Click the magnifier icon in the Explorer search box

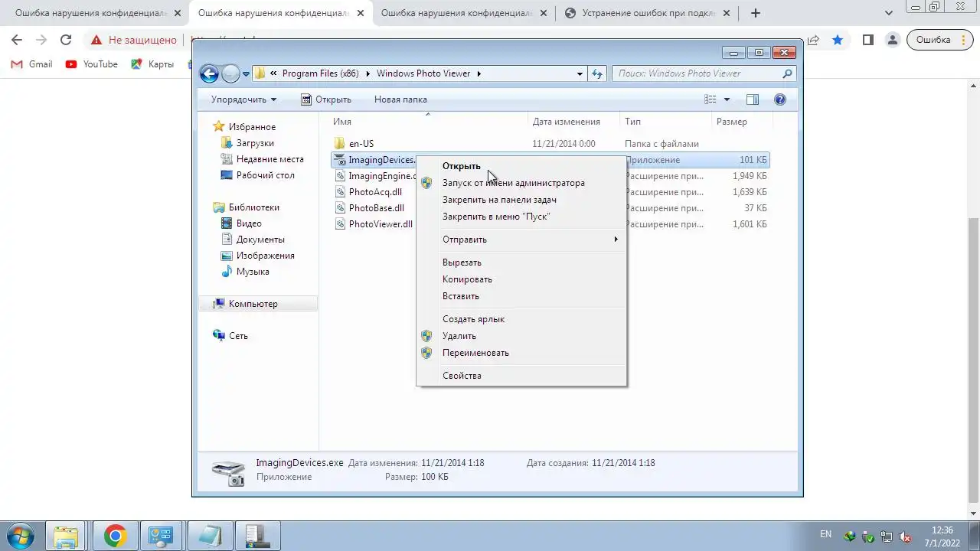pyautogui.click(x=787, y=73)
